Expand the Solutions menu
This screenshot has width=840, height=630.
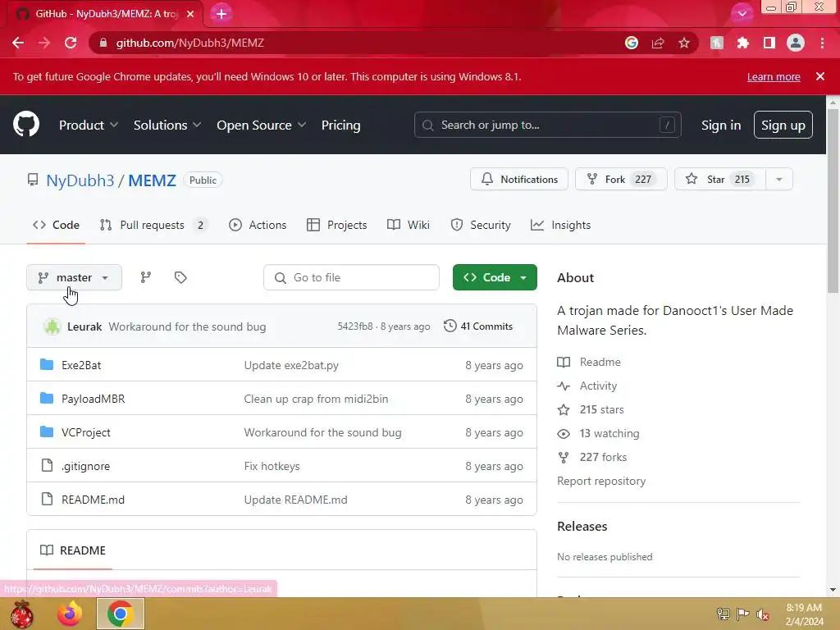point(167,125)
